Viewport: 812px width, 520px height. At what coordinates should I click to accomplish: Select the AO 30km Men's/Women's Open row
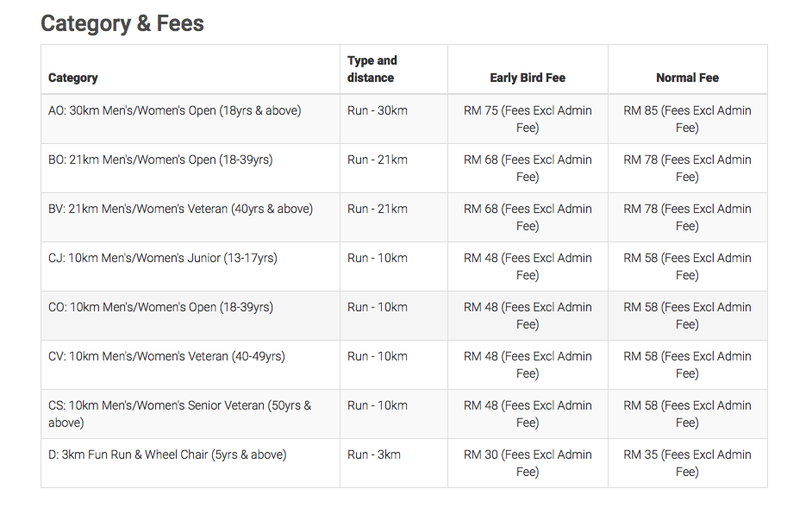tap(175, 110)
